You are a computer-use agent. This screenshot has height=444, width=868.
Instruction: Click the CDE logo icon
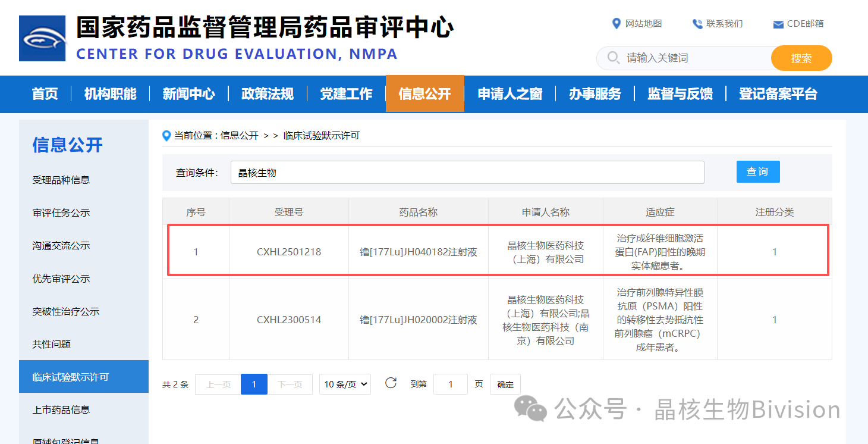[42, 39]
